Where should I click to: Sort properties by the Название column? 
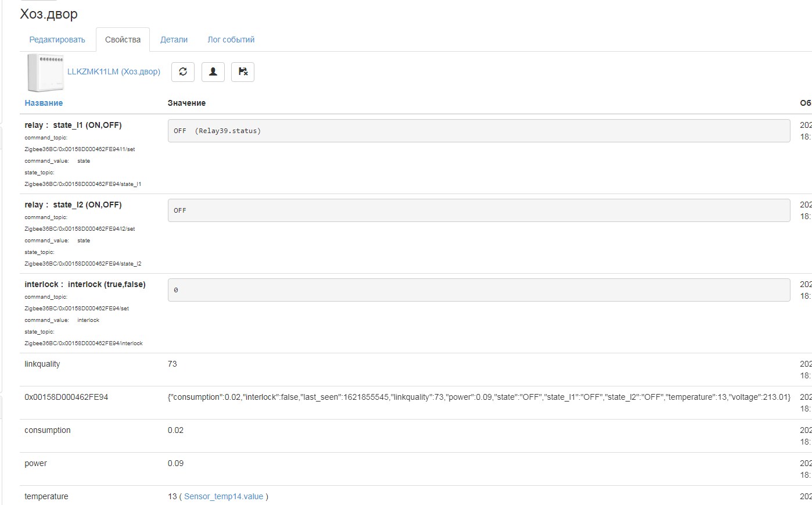pos(43,102)
